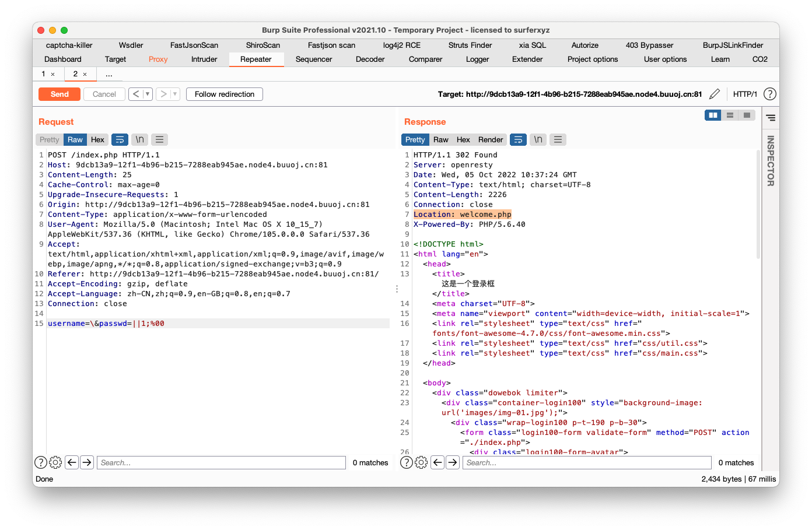Select Raw view in Request panel
Screen dimensions: 812x530
point(75,139)
